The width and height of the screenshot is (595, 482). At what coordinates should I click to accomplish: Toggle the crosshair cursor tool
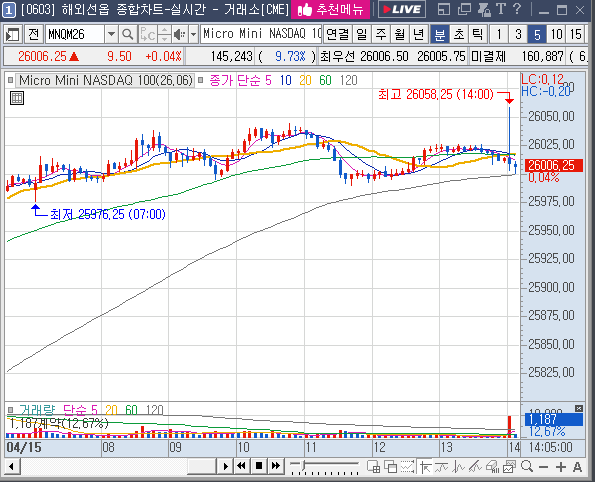pyautogui.click(x=425, y=466)
